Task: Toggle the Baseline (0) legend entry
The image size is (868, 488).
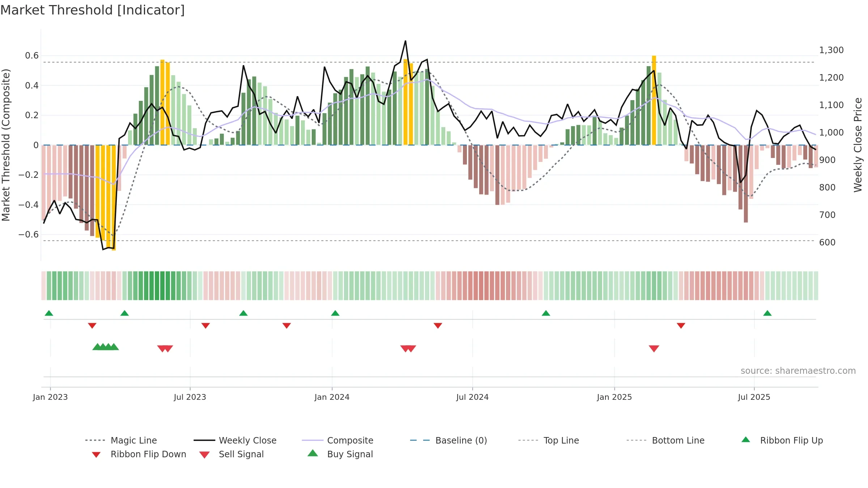Action: pos(448,440)
